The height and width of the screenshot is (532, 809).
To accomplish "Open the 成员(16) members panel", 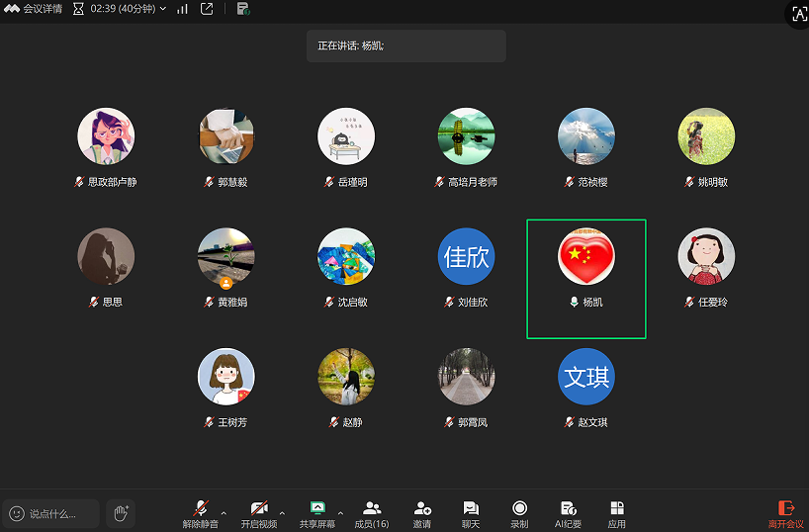I will [372, 512].
